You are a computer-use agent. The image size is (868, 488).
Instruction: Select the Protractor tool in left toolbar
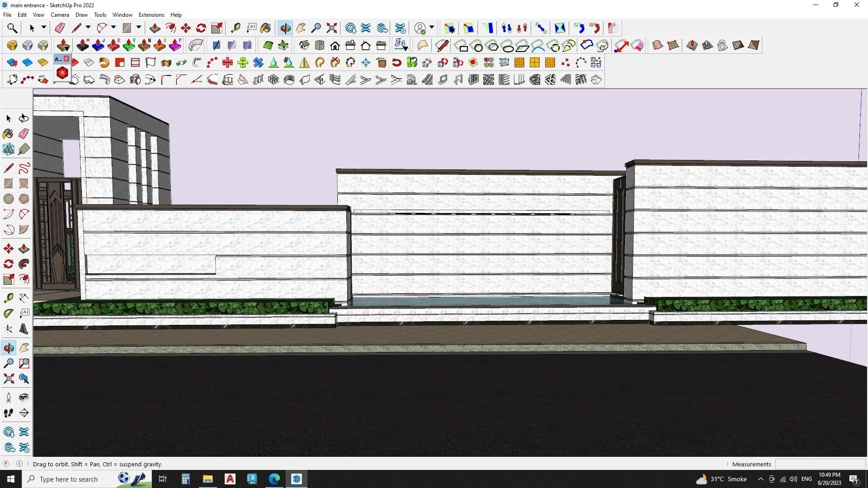9,314
